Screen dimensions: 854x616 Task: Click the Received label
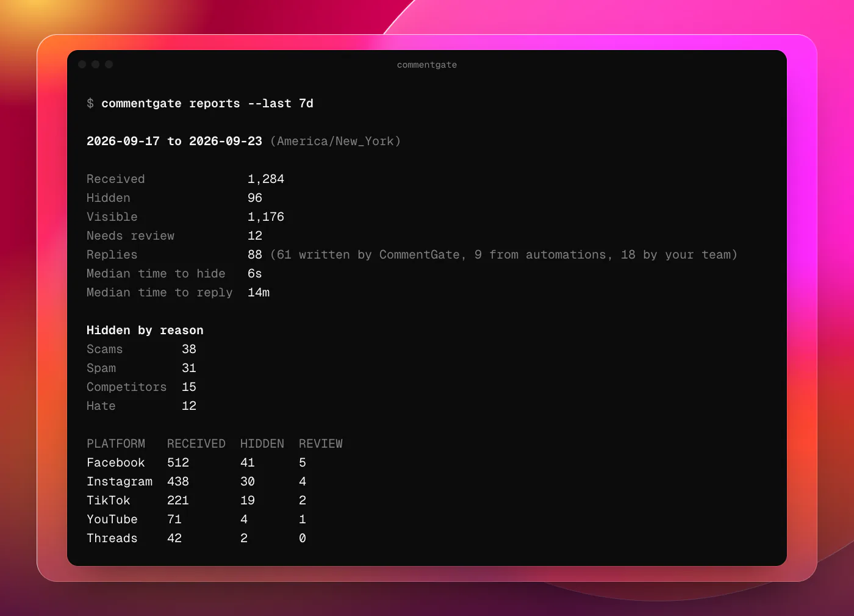(x=116, y=179)
